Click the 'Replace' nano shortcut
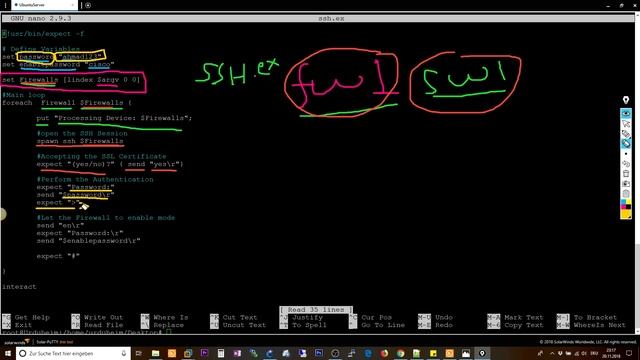Screen dimensions: 640x360 (x=162, y=325)
